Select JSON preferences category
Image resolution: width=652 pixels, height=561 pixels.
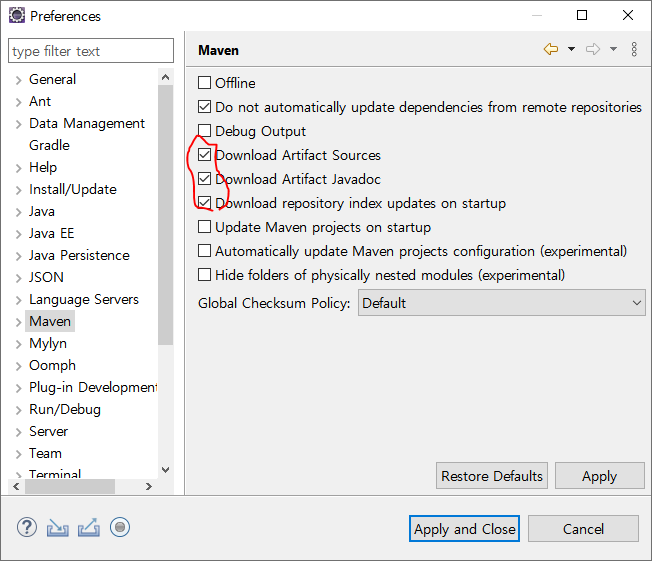tap(46, 277)
